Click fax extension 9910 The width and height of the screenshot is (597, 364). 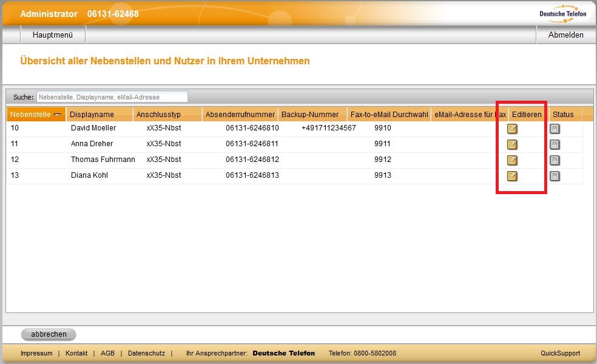pyautogui.click(x=383, y=128)
